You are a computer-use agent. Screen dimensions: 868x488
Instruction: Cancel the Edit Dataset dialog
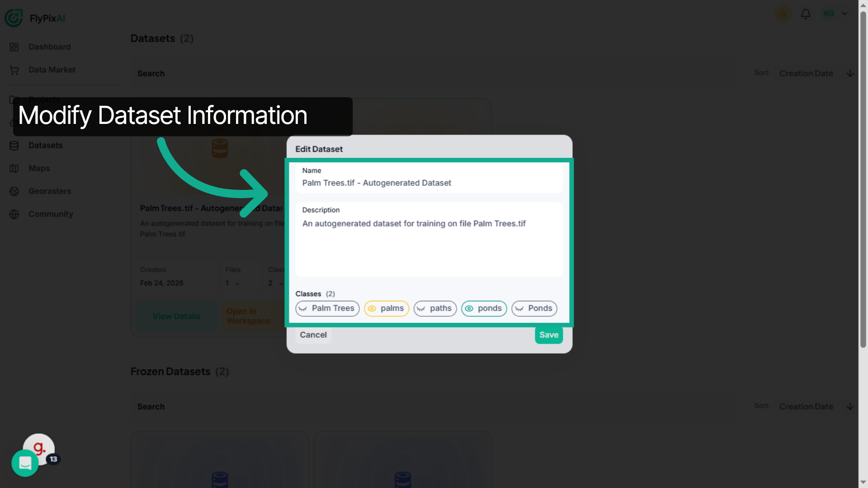pos(313,335)
